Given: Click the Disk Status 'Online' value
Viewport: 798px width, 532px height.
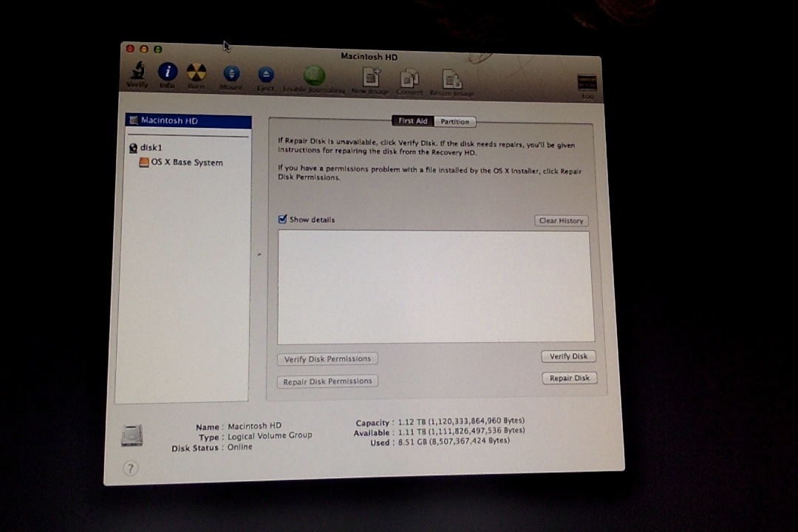Looking at the screenshot, I should (239, 447).
